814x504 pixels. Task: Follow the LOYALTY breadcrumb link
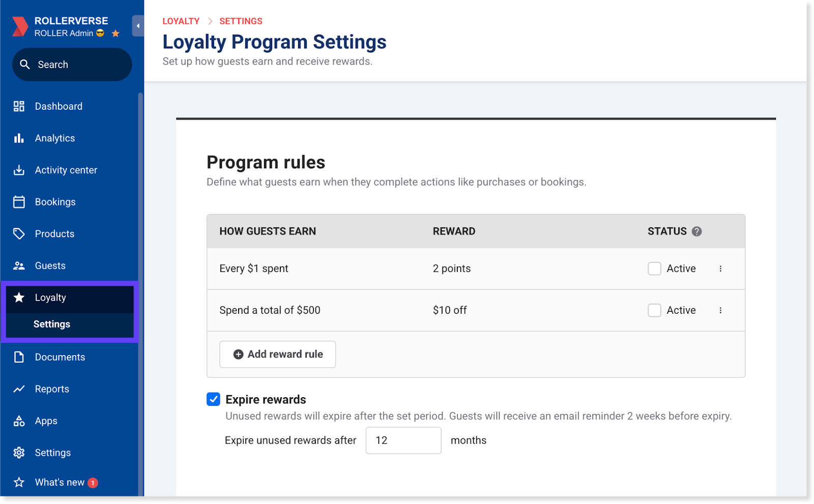(x=181, y=21)
